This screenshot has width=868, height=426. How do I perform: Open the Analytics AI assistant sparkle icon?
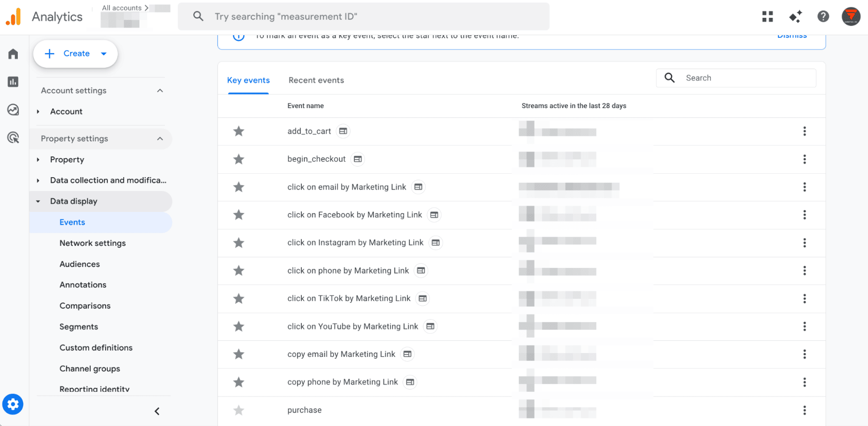click(795, 17)
